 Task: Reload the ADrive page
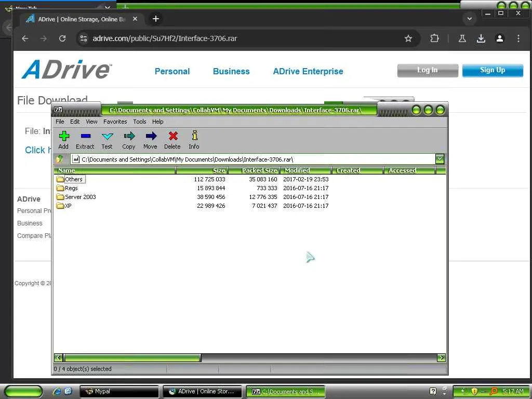[62, 38]
